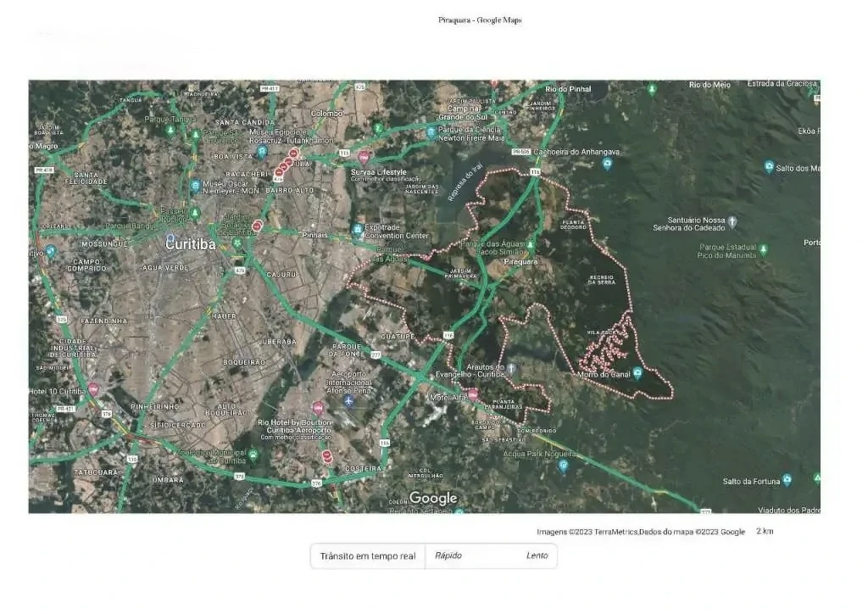Select the Motel Alfa lodging pin

(x=473, y=394)
